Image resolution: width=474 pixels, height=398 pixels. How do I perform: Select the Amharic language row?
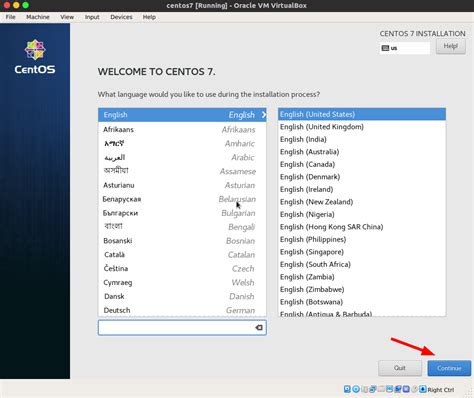click(182, 143)
